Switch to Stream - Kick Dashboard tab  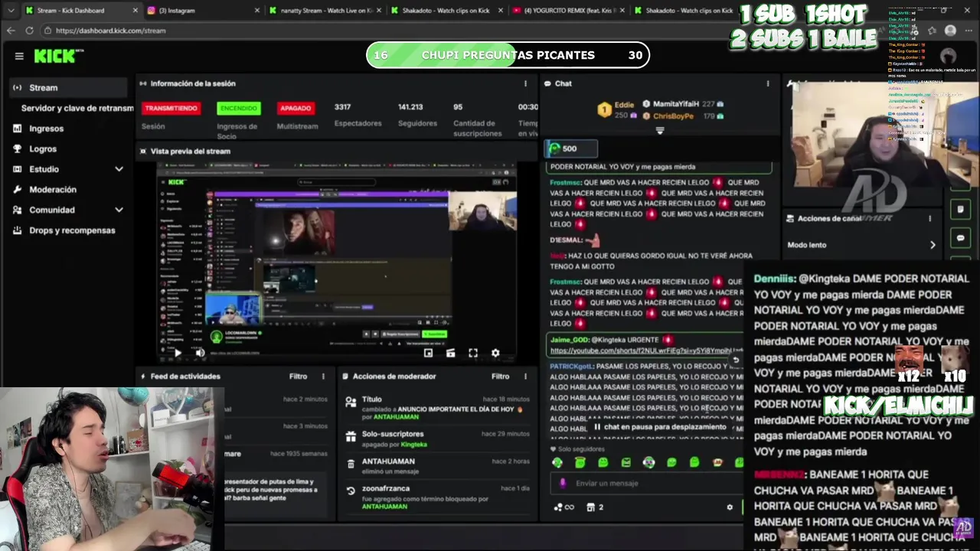click(80, 10)
